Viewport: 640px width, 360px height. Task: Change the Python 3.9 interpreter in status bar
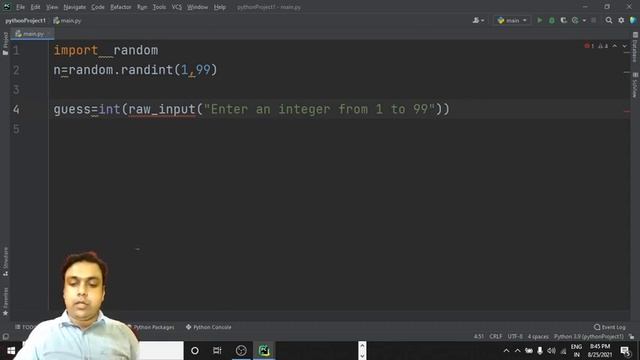pos(589,337)
